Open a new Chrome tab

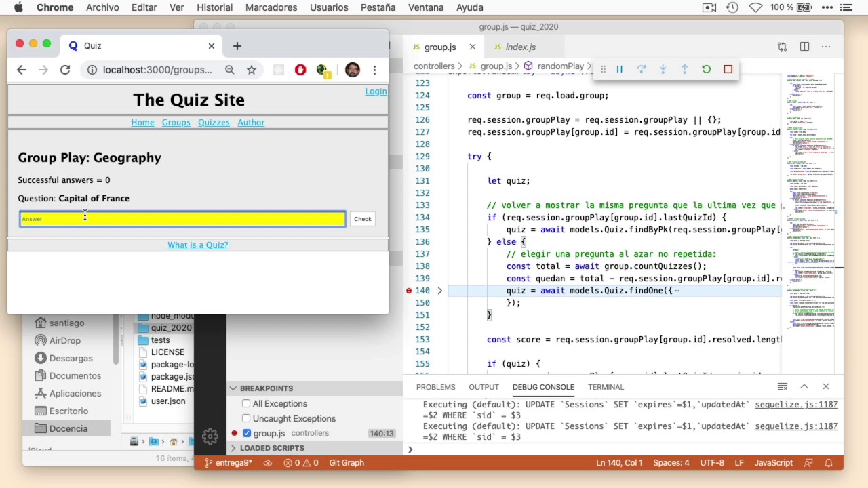[237, 46]
